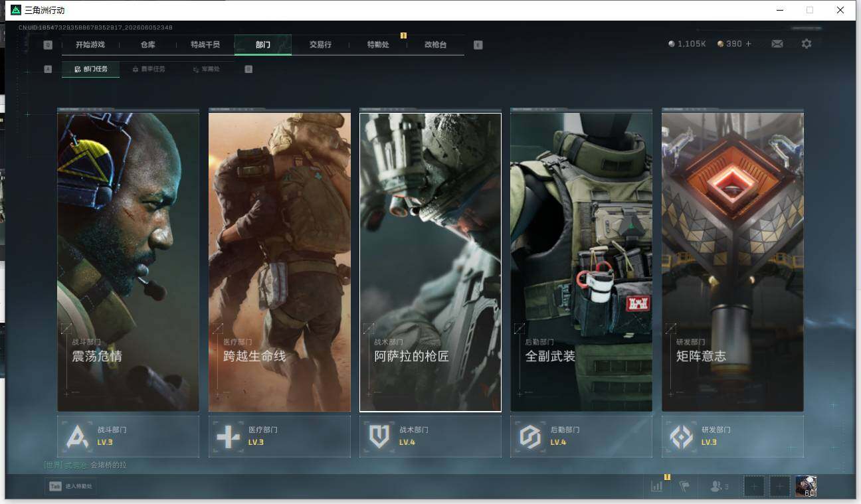This screenshot has width=861, height=504.
Task: Click the 三角洲行动 title bar app icon
Action: click(x=16, y=10)
